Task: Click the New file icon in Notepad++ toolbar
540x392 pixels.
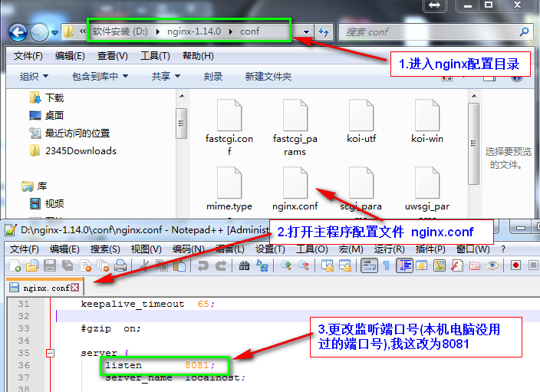Action: tap(15, 265)
